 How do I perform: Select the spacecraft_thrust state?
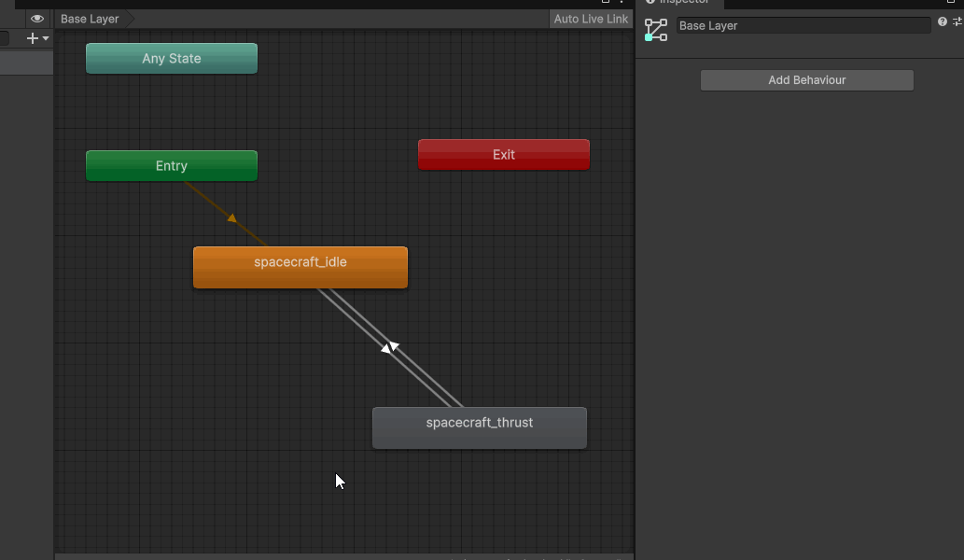tap(480, 427)
